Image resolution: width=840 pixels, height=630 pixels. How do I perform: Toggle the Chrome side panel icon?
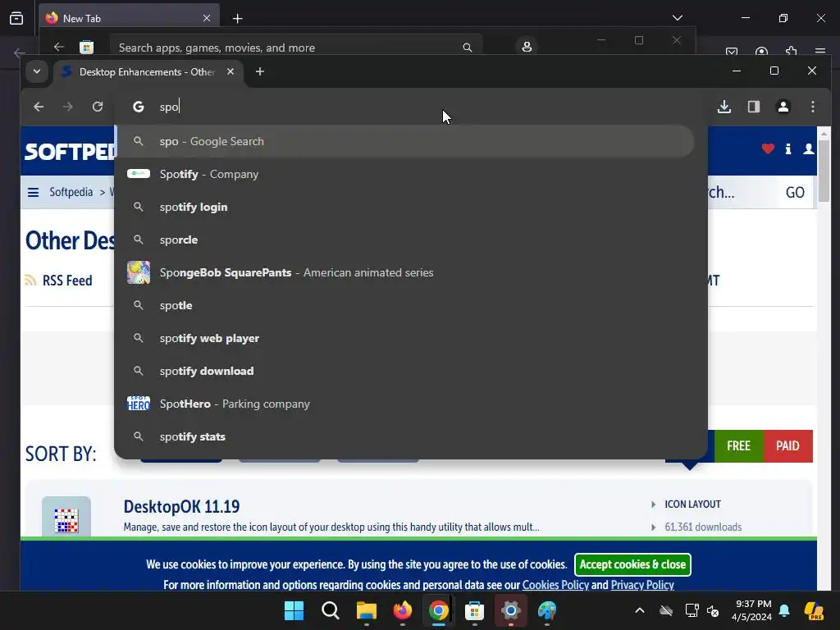[754, 107]
